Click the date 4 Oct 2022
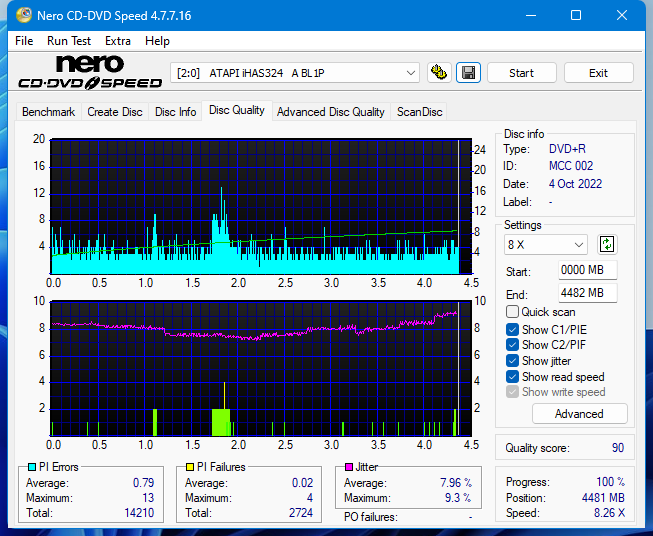This screenshot has height=536, width=653. pyautogui.click(x=575, y=184)
